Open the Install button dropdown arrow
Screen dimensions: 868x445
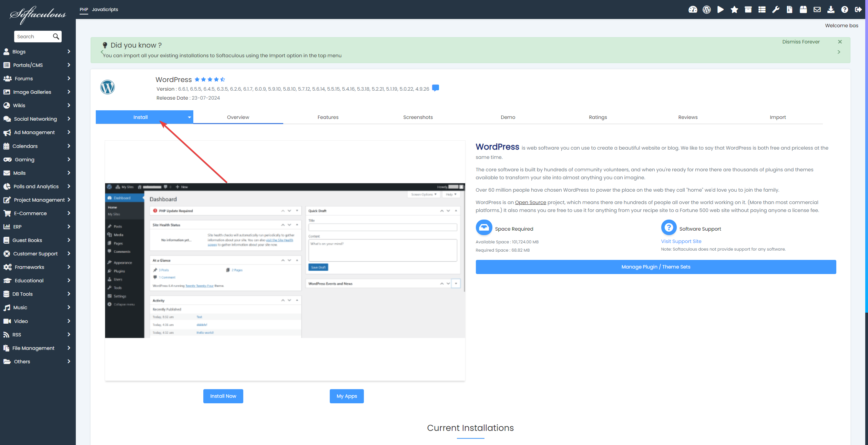pos(189,117)
